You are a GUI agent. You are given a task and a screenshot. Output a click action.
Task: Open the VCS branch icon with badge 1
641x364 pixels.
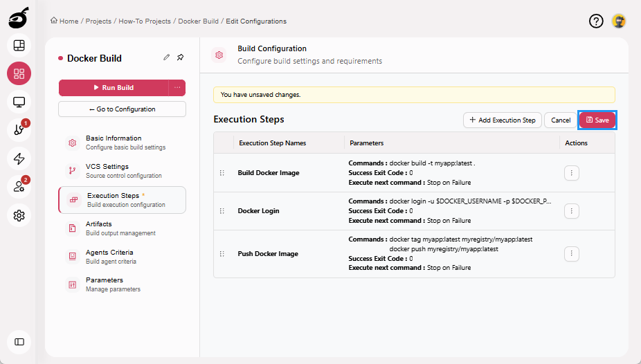[x=19, y=130]
